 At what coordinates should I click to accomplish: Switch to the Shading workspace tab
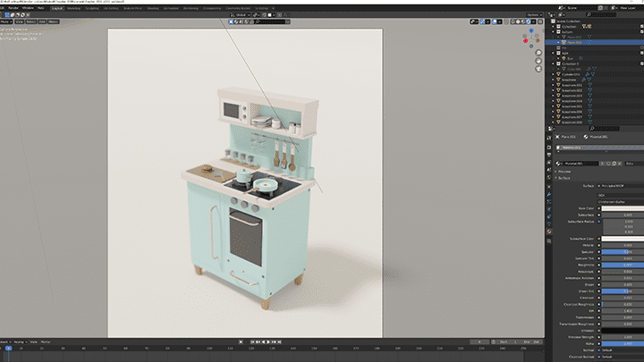click(153, 8)
